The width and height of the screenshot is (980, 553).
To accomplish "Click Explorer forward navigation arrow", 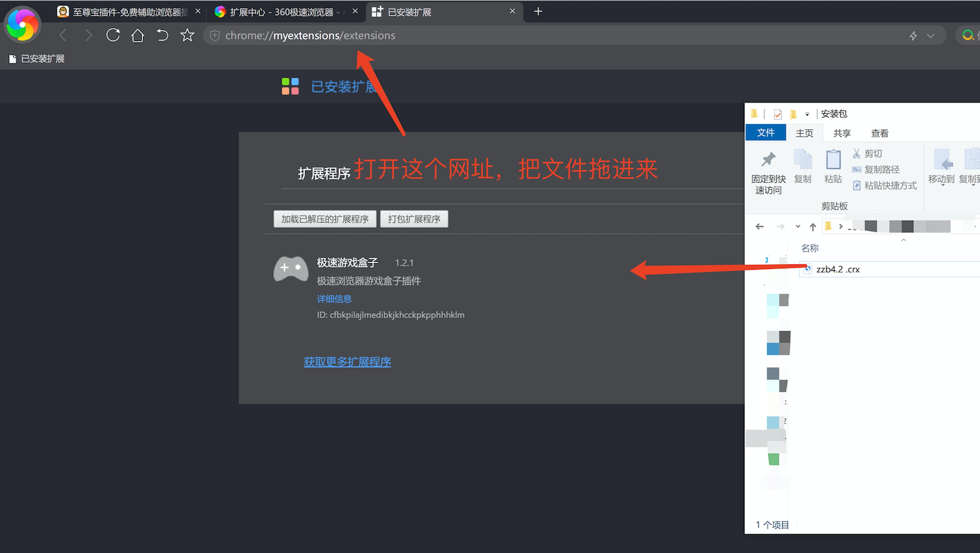I will click(x=780, y=227).
